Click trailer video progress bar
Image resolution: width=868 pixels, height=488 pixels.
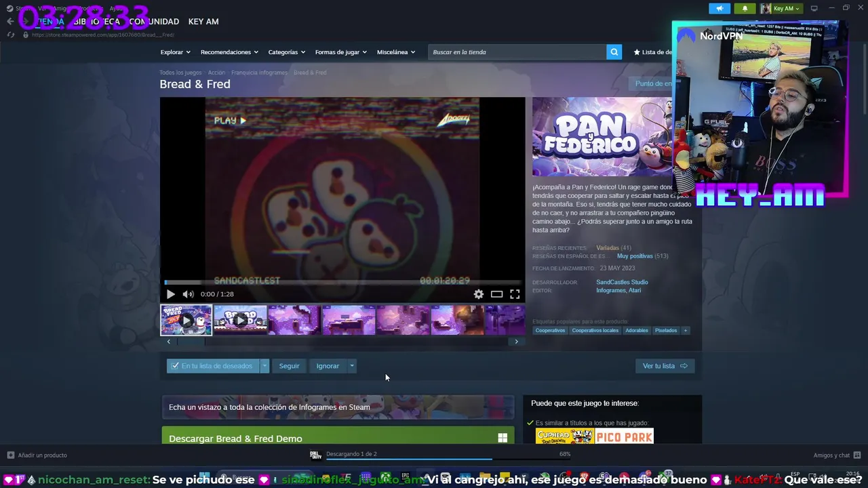click(x=342, y=283)
